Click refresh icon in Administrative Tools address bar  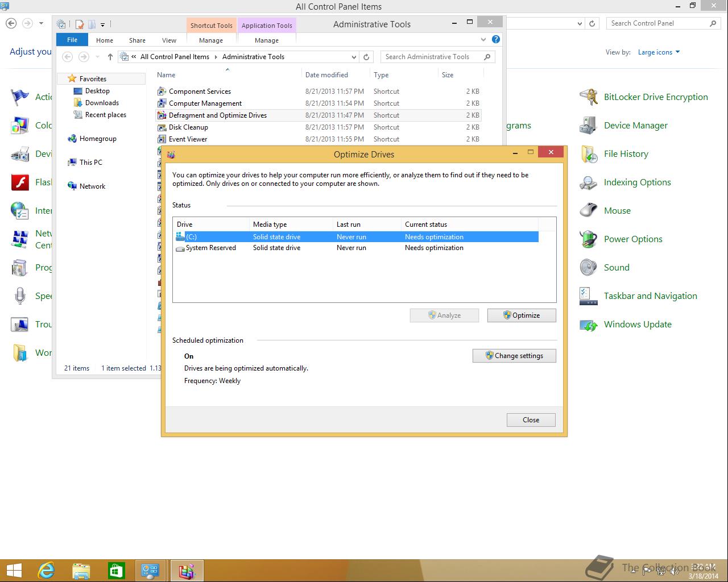click(366, 57)
